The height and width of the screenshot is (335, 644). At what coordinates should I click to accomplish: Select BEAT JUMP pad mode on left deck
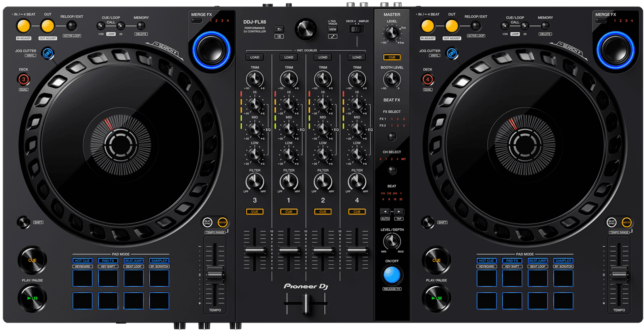tap(134, 261)
